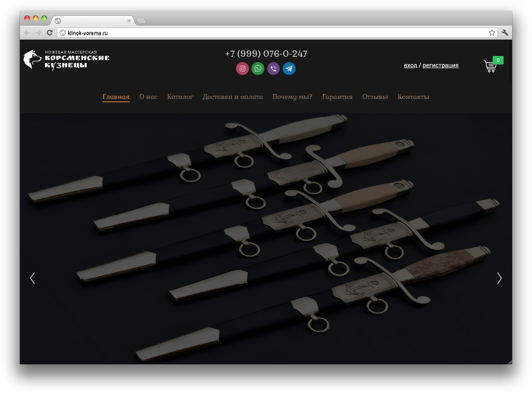Viewport: 532px width, 393px height.
Task: Call the phone number +7 (999) 076-0-247
Action: pos(266,54)
